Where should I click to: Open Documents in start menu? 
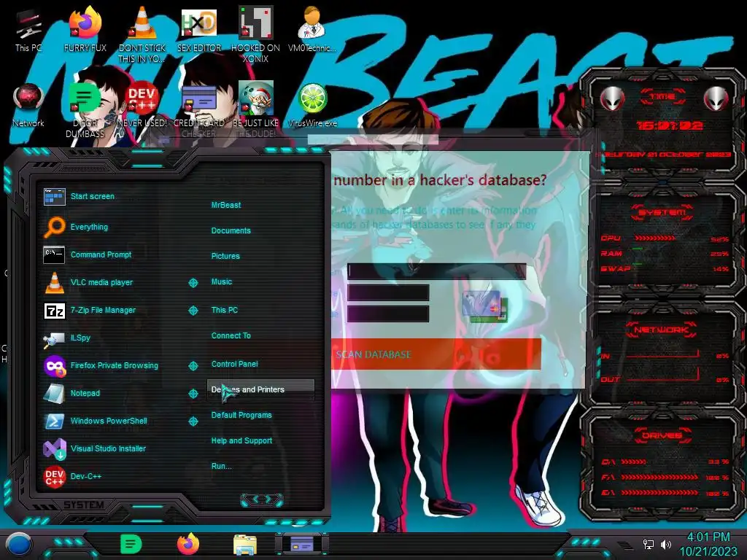point(231,230)
